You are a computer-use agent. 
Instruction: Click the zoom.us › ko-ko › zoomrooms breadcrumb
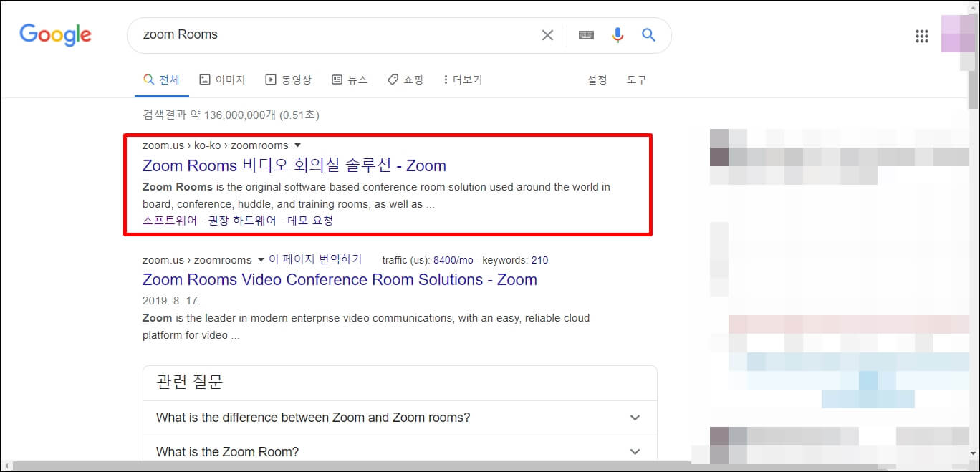coord(215,145)
